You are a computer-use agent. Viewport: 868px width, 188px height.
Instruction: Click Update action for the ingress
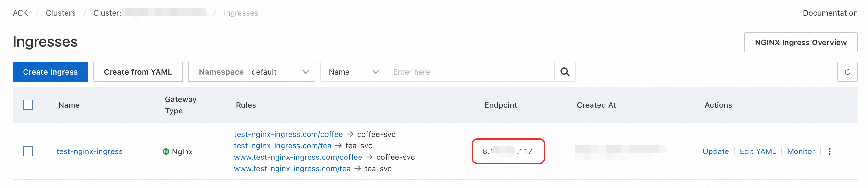point(715,151)
